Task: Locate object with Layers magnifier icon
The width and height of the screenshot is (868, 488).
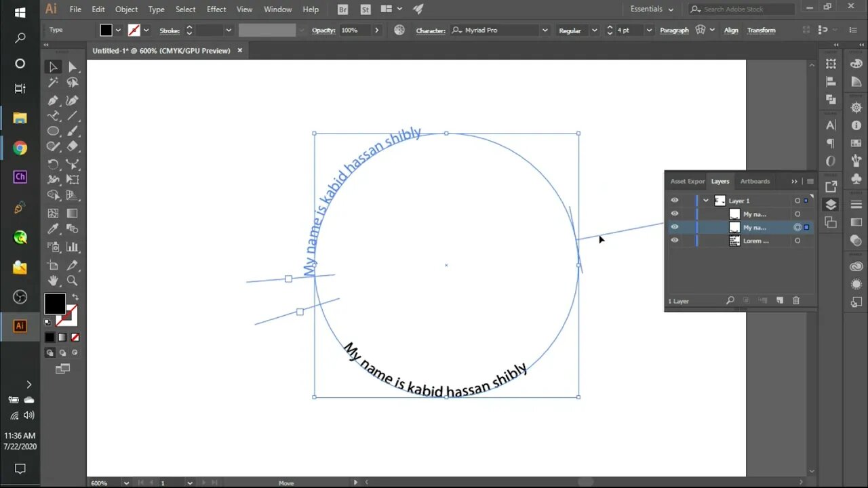Action: pyautogui.click(x=730, y=300)
